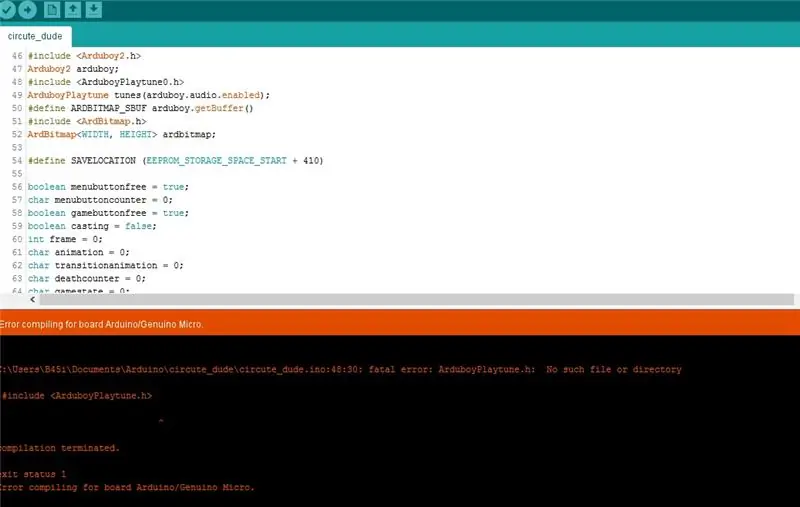Place cursor on 'int frame = 0' line
The width and height of the screenshot is (800, 507).
[x=65, y=239]
